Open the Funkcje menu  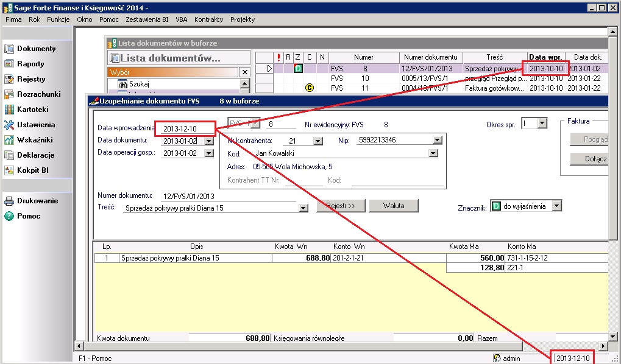pos(59,19)
